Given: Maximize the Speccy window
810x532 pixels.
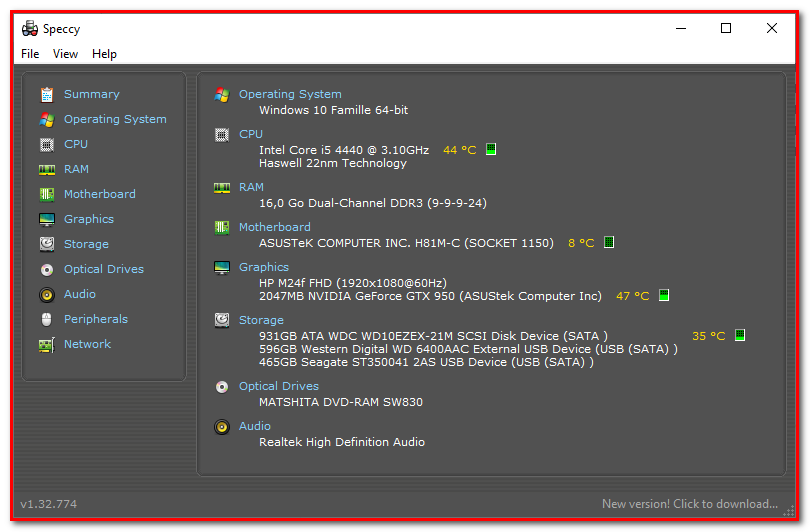Looking at the screenshot, I should coord(726,28).
